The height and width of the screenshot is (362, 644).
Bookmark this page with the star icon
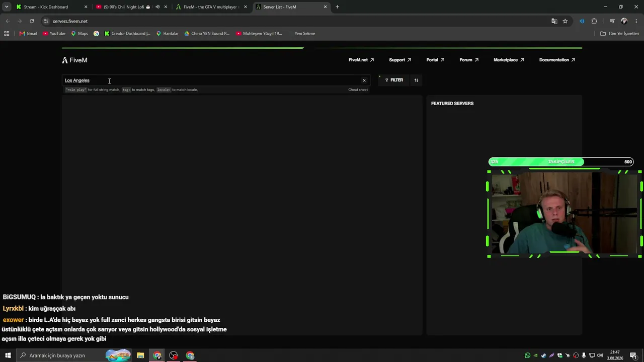point(565,21)
